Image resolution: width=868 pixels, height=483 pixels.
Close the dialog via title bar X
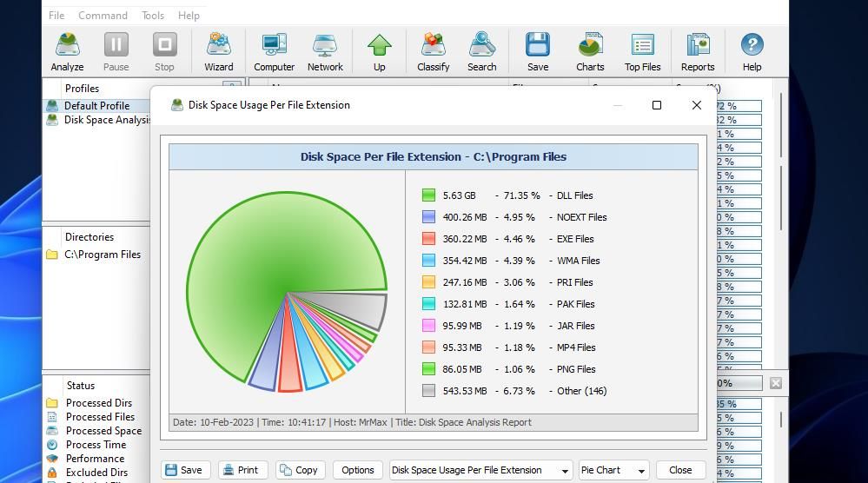pyautogui.click(x=696, y=105)
